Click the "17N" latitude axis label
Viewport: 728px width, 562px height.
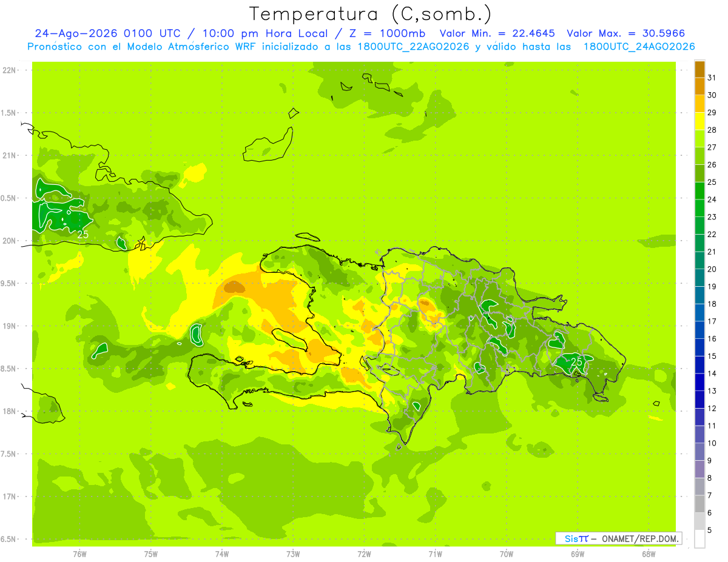point(9,497)
